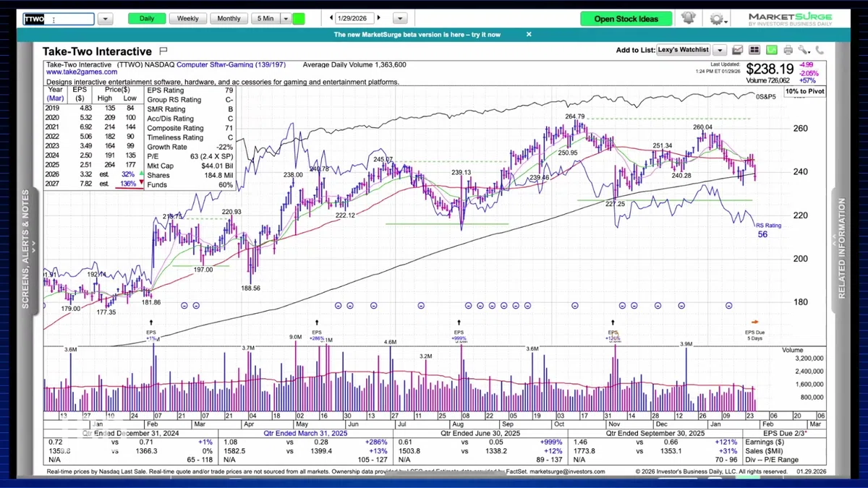Switch to the Monthly chart period

point(229,19)
